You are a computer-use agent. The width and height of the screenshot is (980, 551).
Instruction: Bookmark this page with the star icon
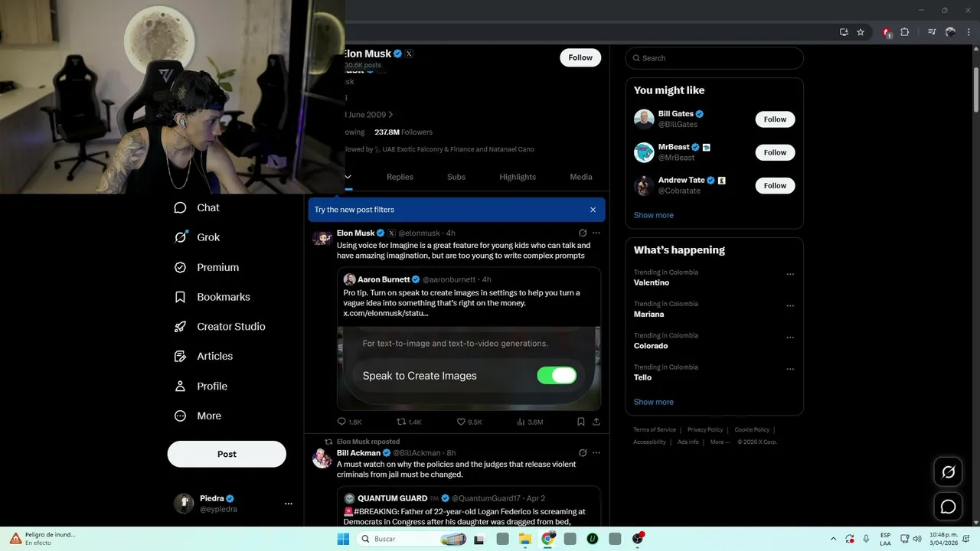tap(861, 32)
